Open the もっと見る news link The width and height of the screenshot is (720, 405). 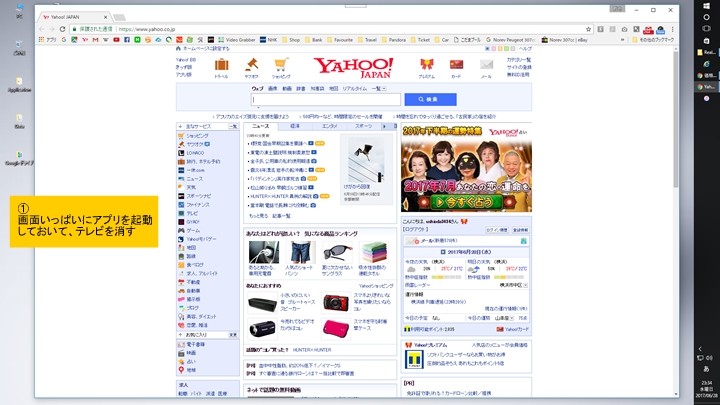coord(258,216)
